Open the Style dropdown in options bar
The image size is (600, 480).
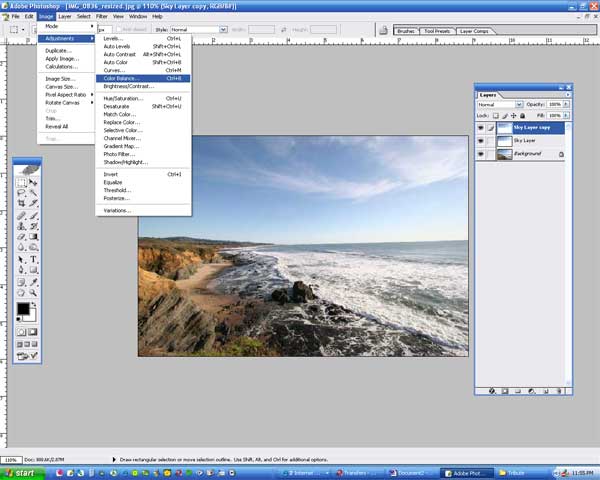click(x=223, y=29)
